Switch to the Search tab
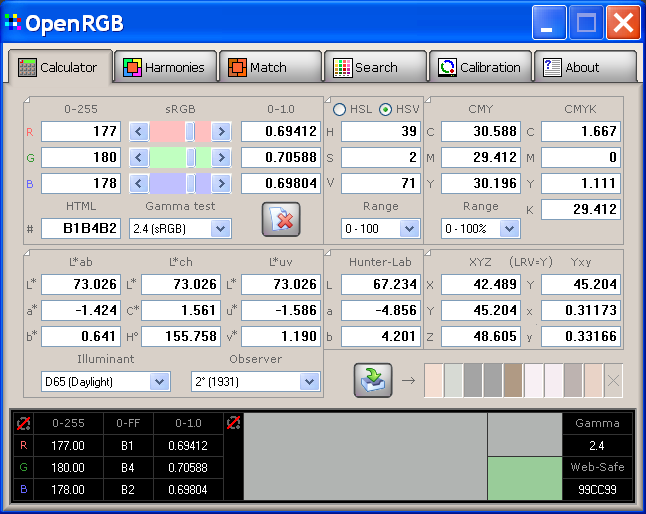This screenshot has width=646, height=514. coord(376,67)
